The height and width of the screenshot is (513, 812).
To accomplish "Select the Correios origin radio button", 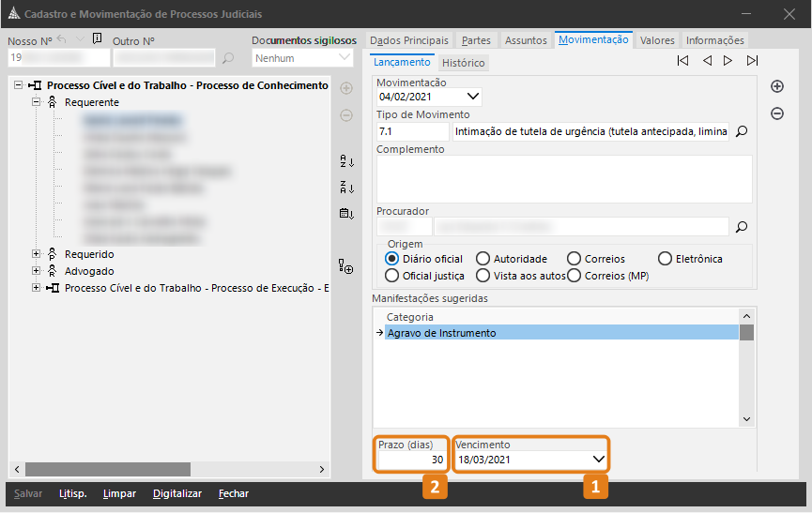I will 574,259.
